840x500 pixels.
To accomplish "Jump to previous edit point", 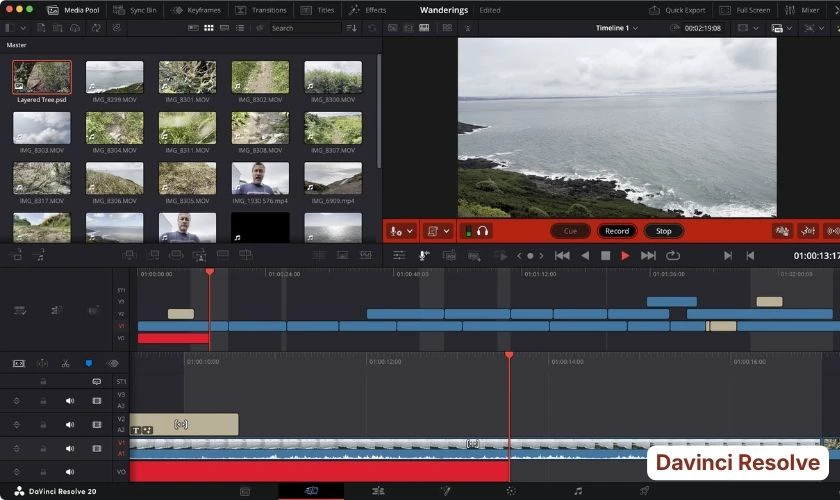I will pyautogui.click(x=750, y=256).
